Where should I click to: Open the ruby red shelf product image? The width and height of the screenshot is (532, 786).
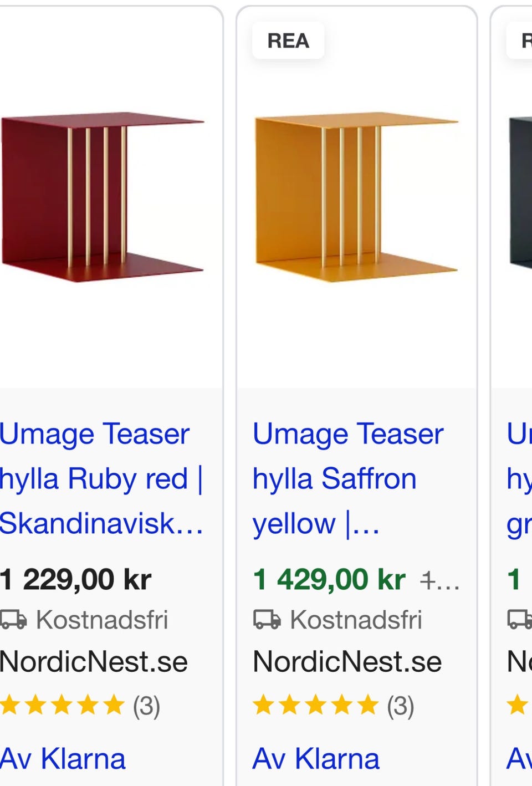click(103, 198)
